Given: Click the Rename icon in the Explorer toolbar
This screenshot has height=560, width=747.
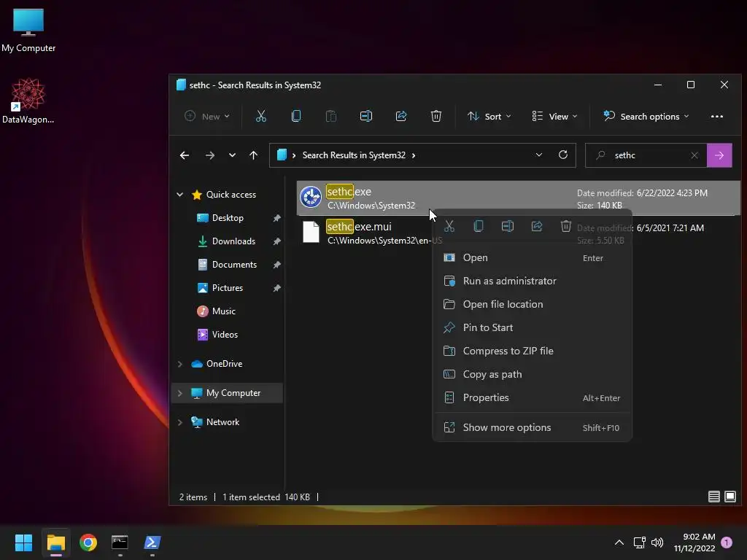Looking at the screenshot, I should [x=366, y=116].
